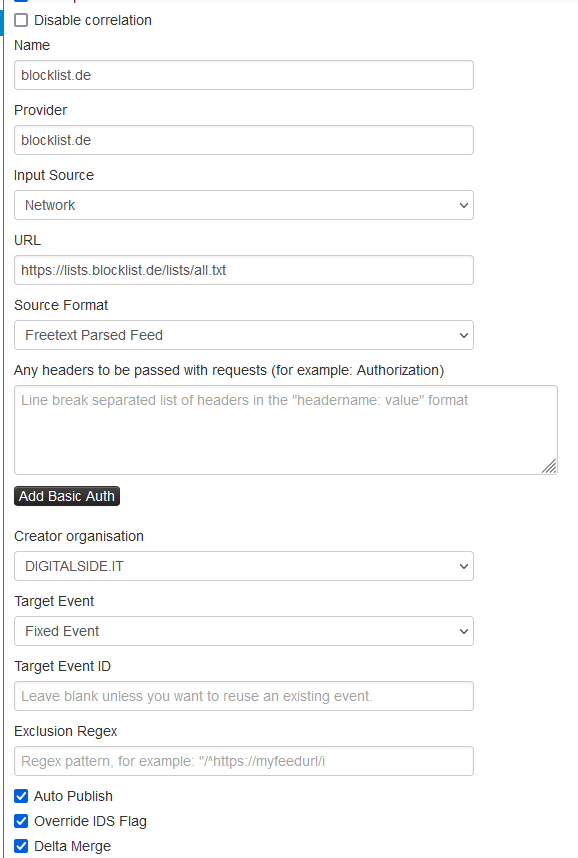Select the Target Event ID field
The height and width of the screenshot is (858, 578).
(243, 696)
